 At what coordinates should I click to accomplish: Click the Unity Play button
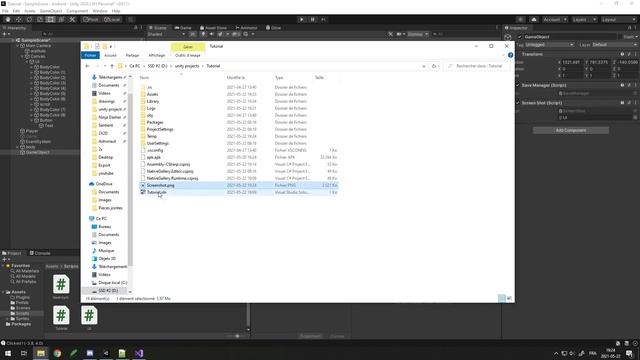[302, 19]
